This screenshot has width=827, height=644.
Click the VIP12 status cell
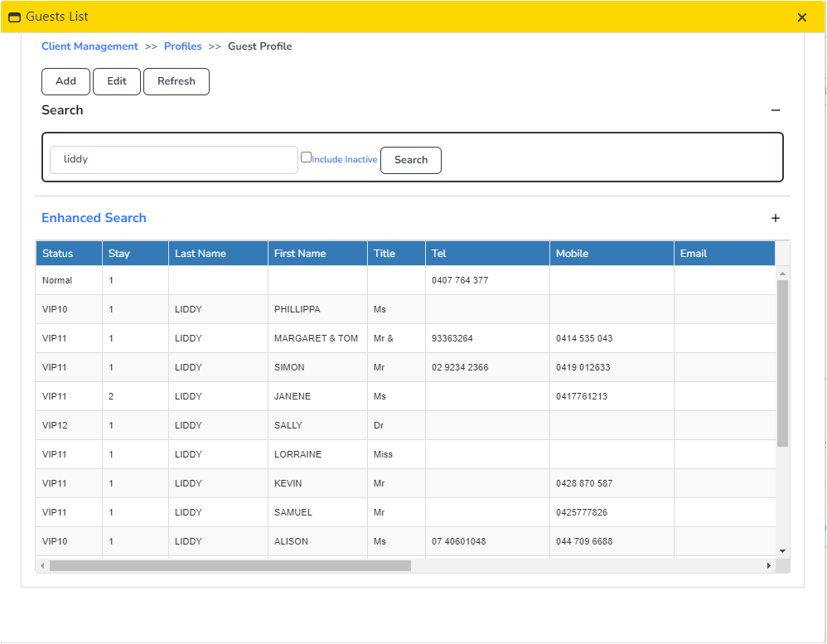pos(69,425)
